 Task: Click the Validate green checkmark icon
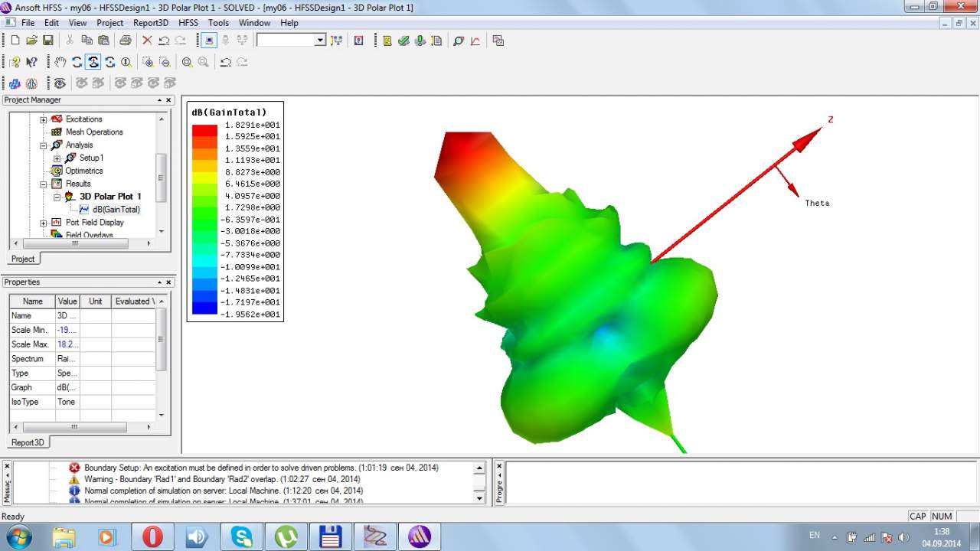click(403, 41)
